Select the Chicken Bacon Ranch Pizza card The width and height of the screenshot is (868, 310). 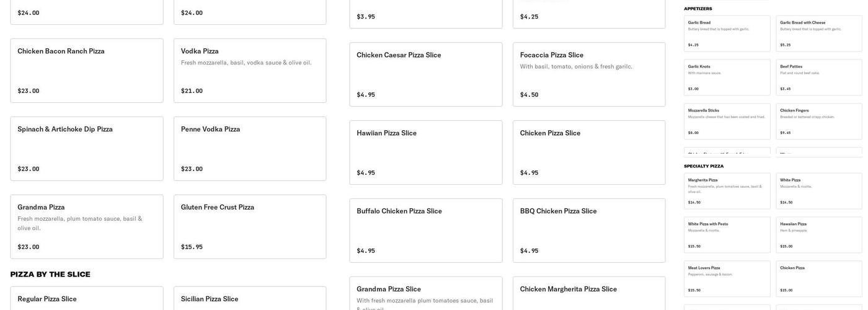(87, 71)
